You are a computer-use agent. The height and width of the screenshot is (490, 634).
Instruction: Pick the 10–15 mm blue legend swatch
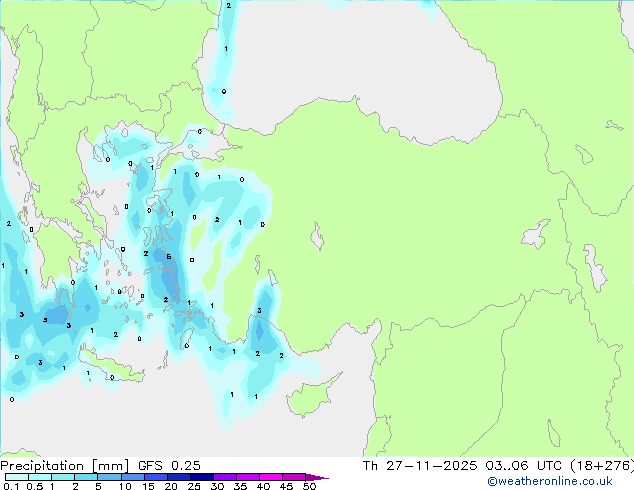132,477
